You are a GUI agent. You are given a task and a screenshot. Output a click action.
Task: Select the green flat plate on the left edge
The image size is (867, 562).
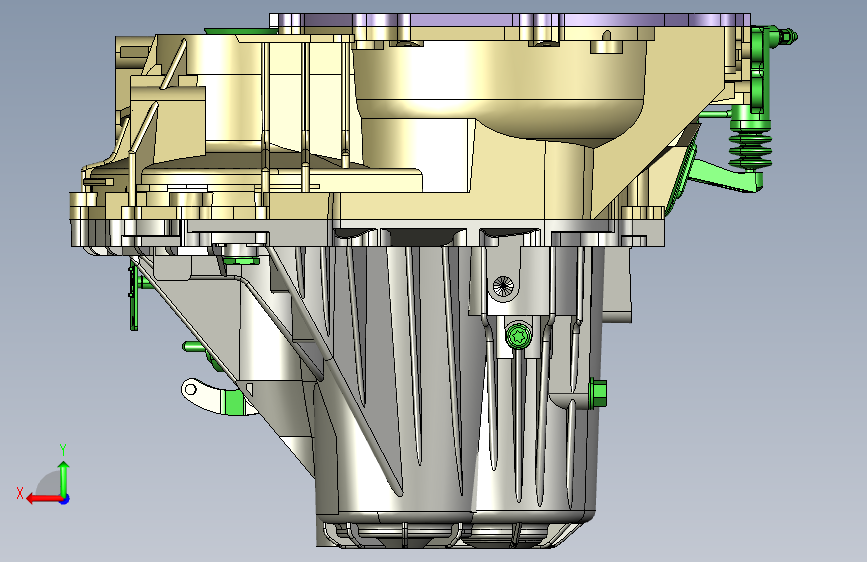[x=133, y=296]
